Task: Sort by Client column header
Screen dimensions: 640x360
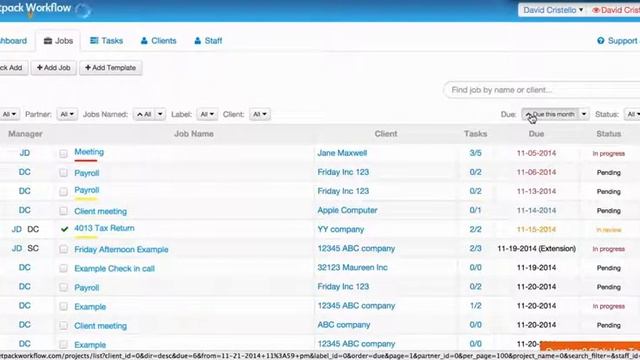Action: point(386,134)
